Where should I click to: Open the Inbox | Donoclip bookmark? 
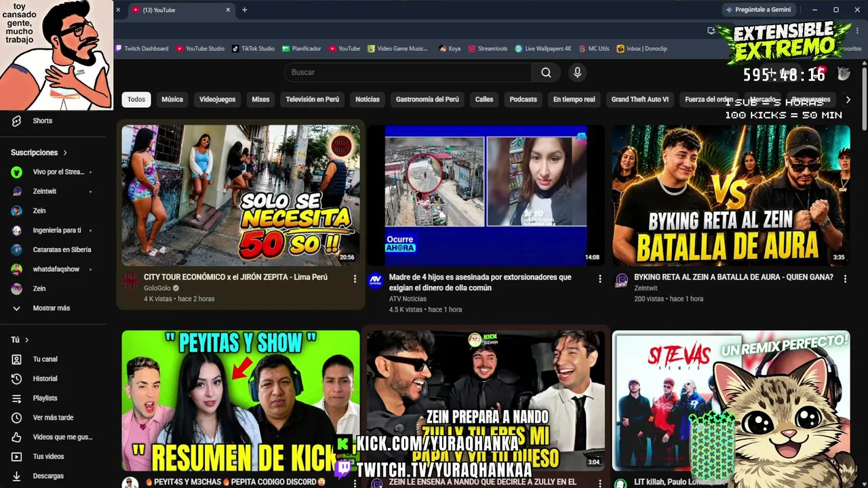pos(642,49)
